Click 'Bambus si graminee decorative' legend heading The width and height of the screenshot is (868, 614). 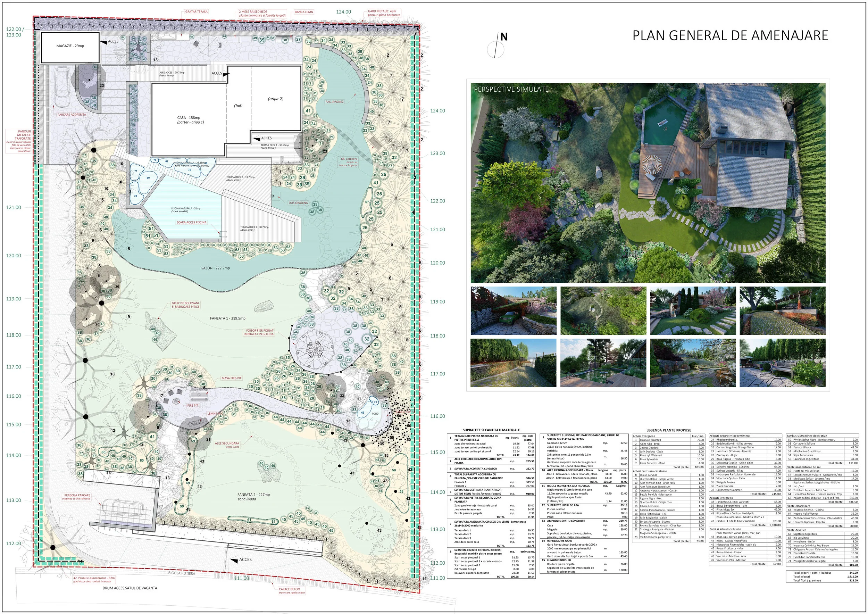coord(807,436)
